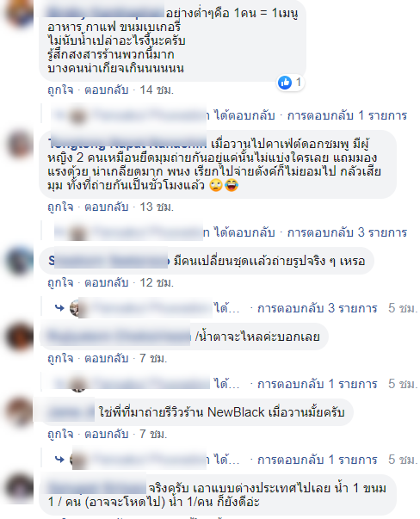This screenshot has width=420, height=519.
Task: Expand 'การตอบกลับ 1 รายการ' below the NewBlack comment
Action: pyautogui.click(x=317, y=460)
